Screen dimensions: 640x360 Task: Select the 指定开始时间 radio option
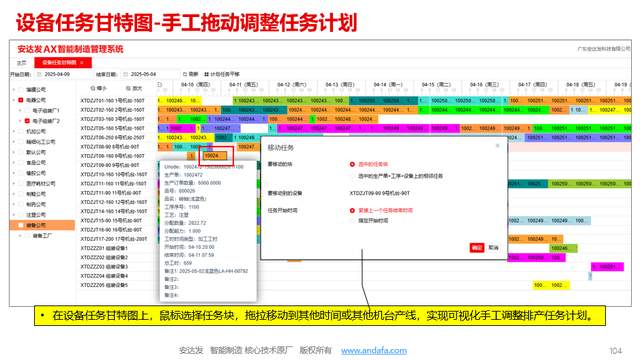[352, 220]
